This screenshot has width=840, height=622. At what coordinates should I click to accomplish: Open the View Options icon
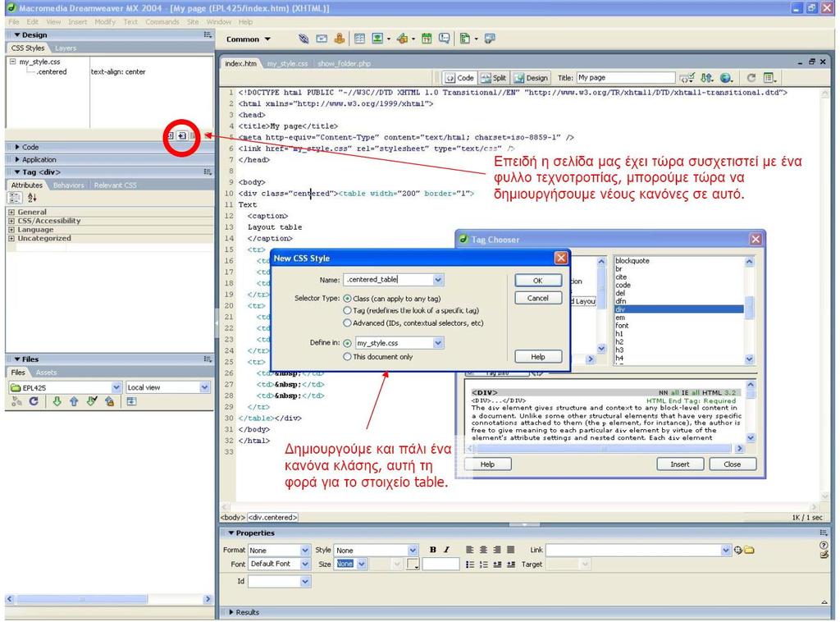pyautogui.click(x=769, y=78)
